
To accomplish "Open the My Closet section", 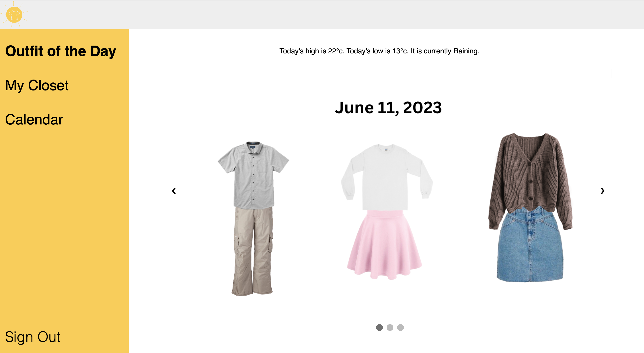I will [37, 85].
